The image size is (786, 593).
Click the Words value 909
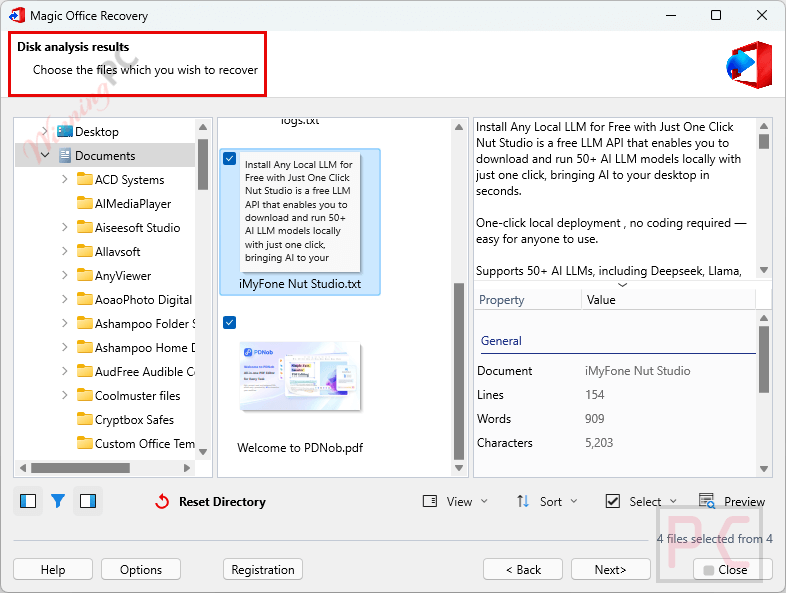tap(595, 419)
